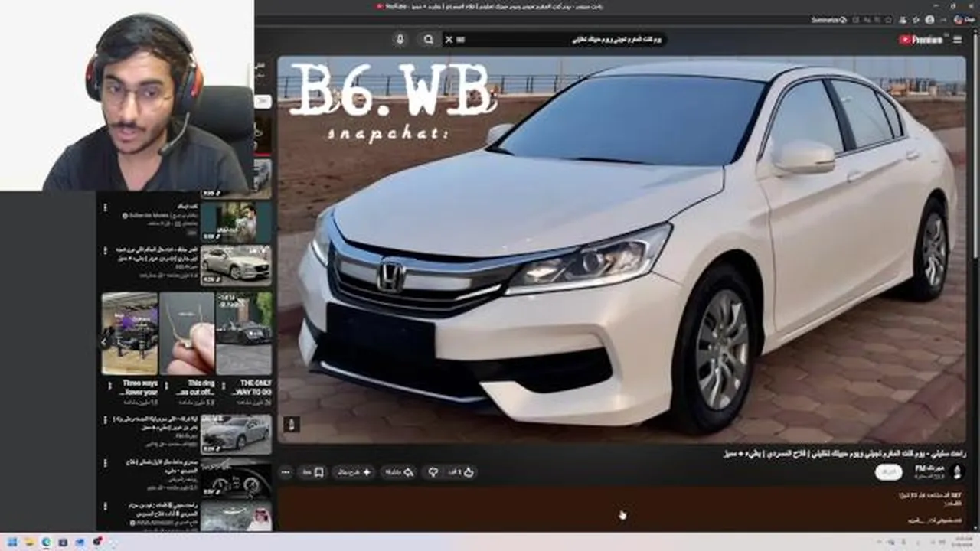Open the channel name link under title

point(929,468)
